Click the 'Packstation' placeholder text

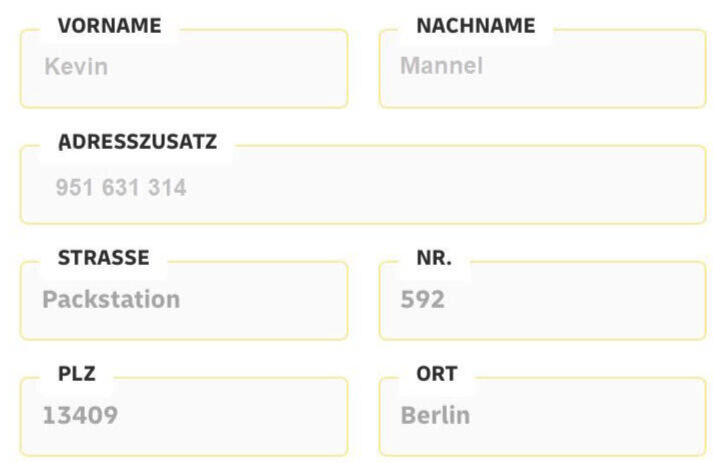tap(111, 300)
